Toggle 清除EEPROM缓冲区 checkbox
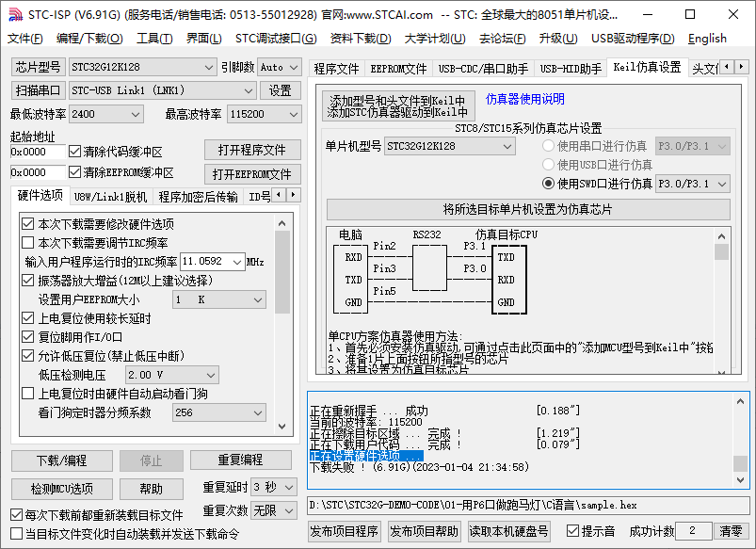 (x=74, y=171)
